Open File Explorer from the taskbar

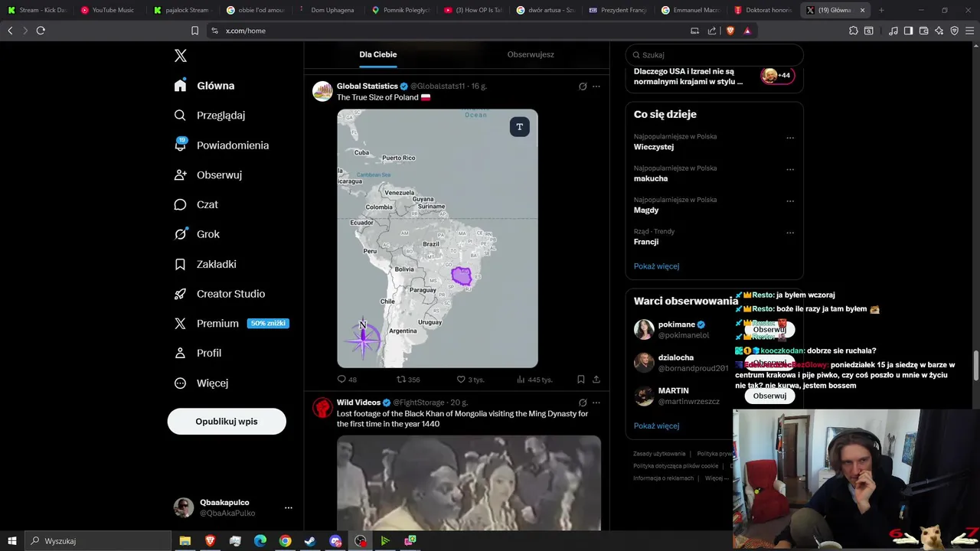pos(185,541)
